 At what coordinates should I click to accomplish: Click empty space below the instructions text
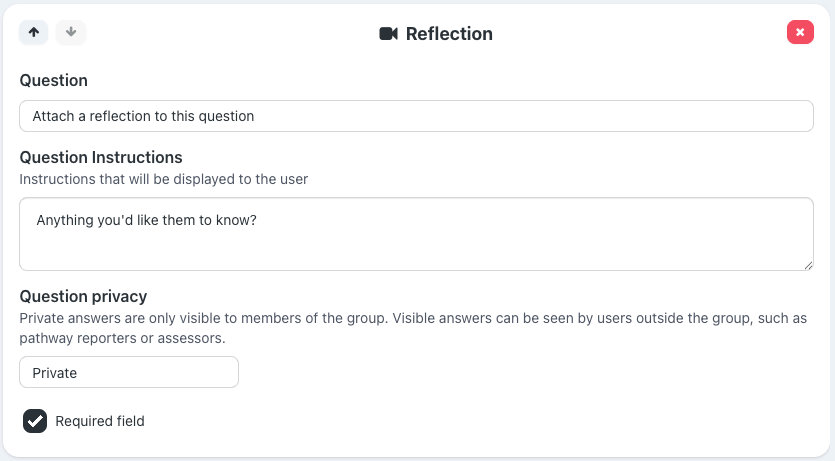(x=416, y=250)
